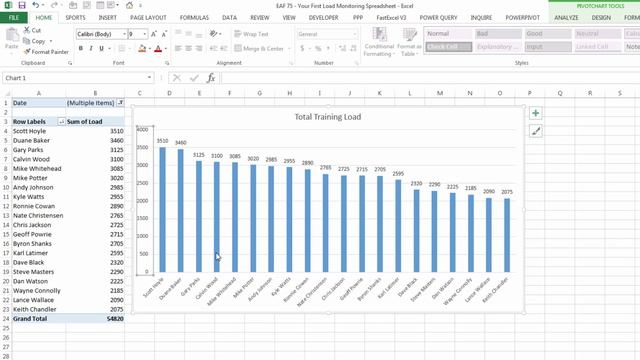Apply the Good cell style
The width and height of the screenshot is (640, 360).
[548, 34]
